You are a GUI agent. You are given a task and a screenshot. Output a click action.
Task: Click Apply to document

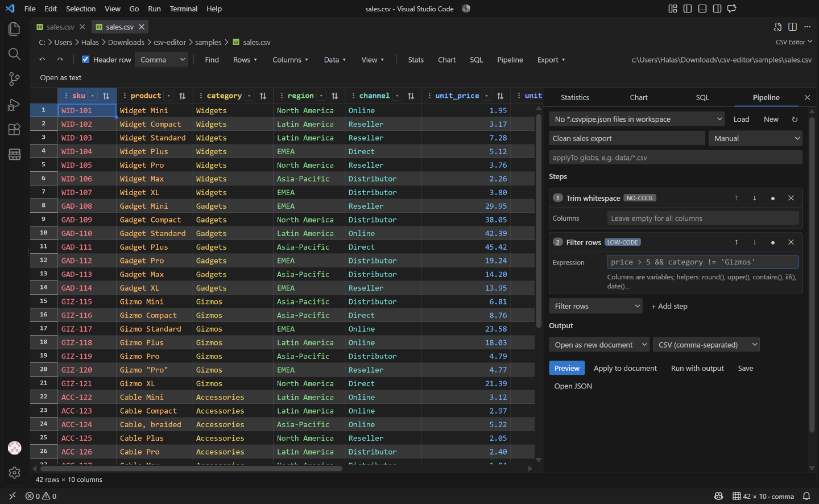point(625,368)
